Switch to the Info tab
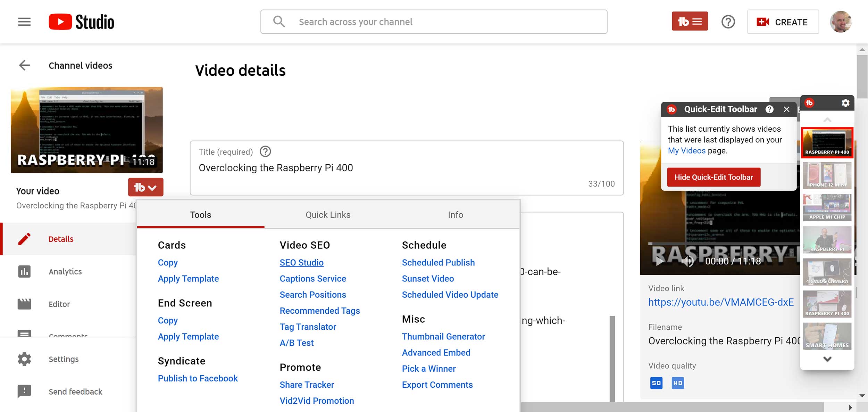The image size is (868, 412). pos(456,215)
